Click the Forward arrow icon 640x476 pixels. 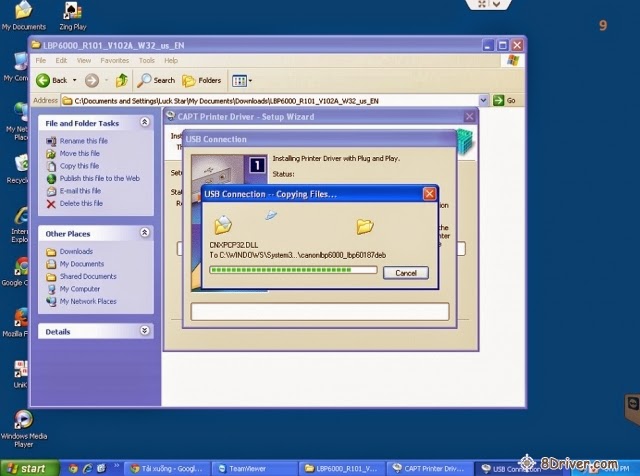coord(92,80)
